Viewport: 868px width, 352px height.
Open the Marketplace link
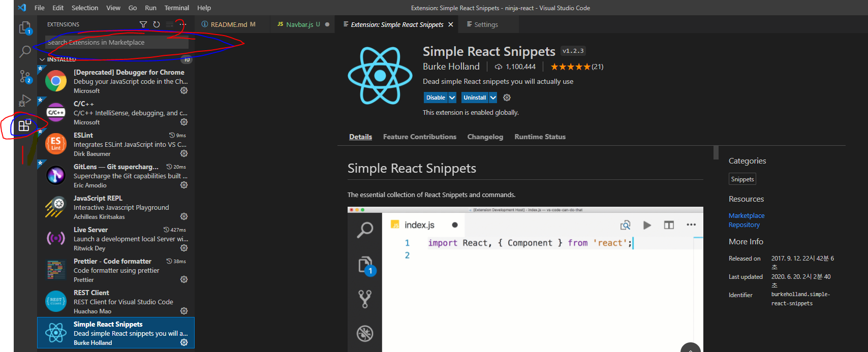click(746, 215)
